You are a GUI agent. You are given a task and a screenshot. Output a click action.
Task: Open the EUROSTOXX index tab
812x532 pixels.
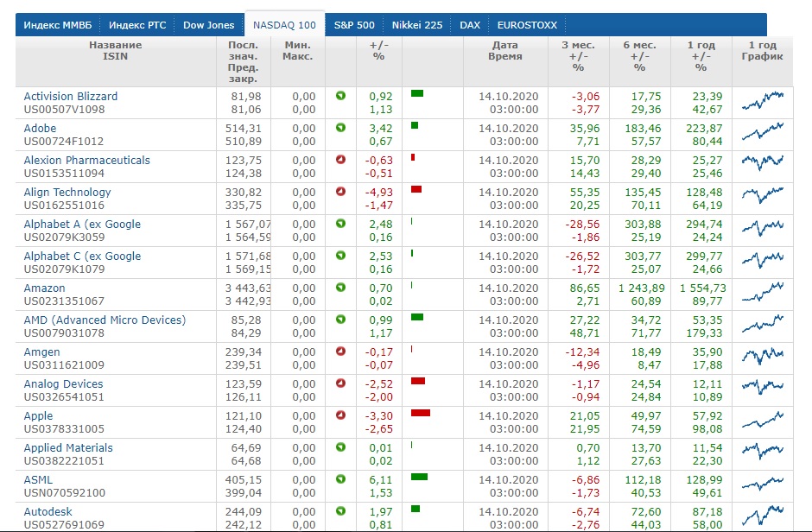pos(526,25)
